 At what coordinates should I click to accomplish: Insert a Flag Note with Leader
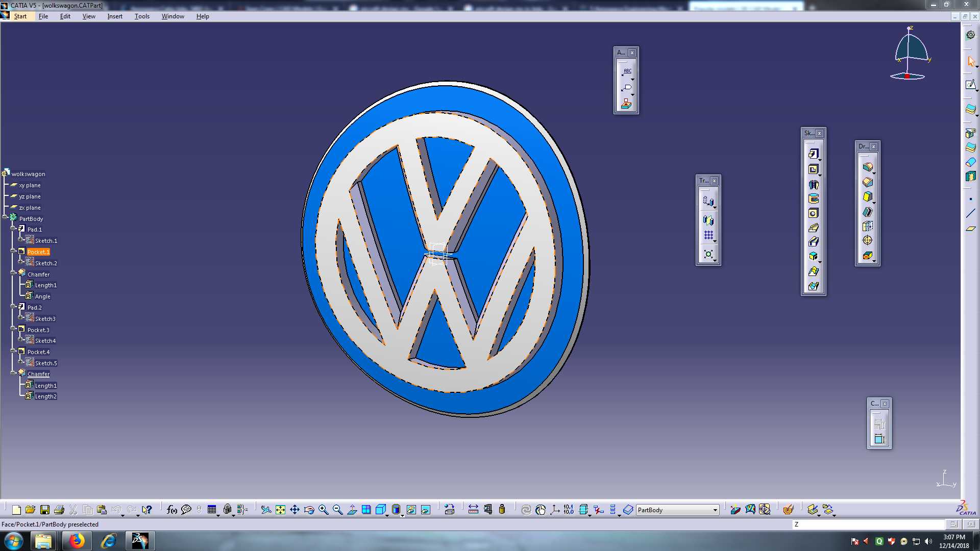(626, 88)
